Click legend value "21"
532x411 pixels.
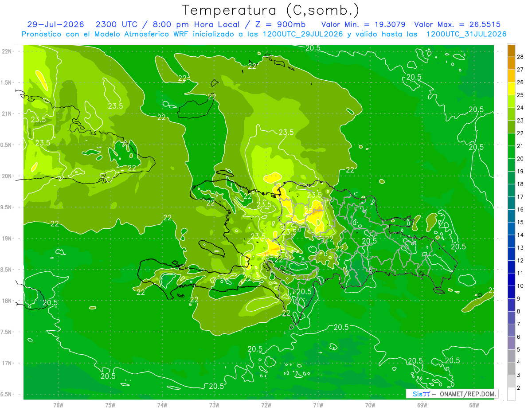pyautogui.click(x=520, y=146)
